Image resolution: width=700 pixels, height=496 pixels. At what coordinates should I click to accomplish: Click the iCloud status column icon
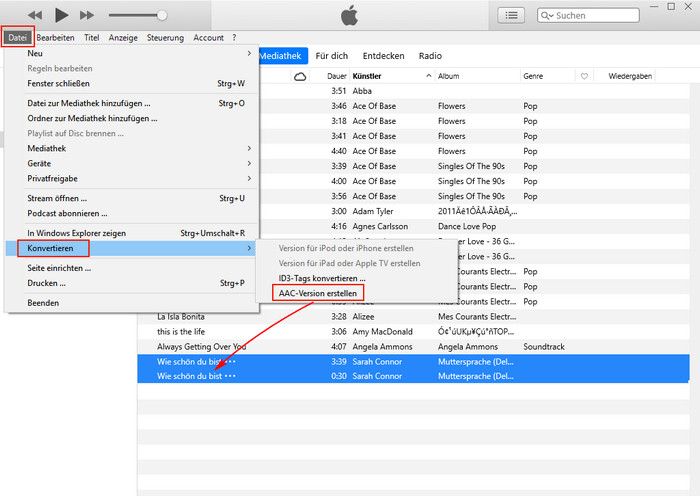pyautogui.click(x=300, y=76)
